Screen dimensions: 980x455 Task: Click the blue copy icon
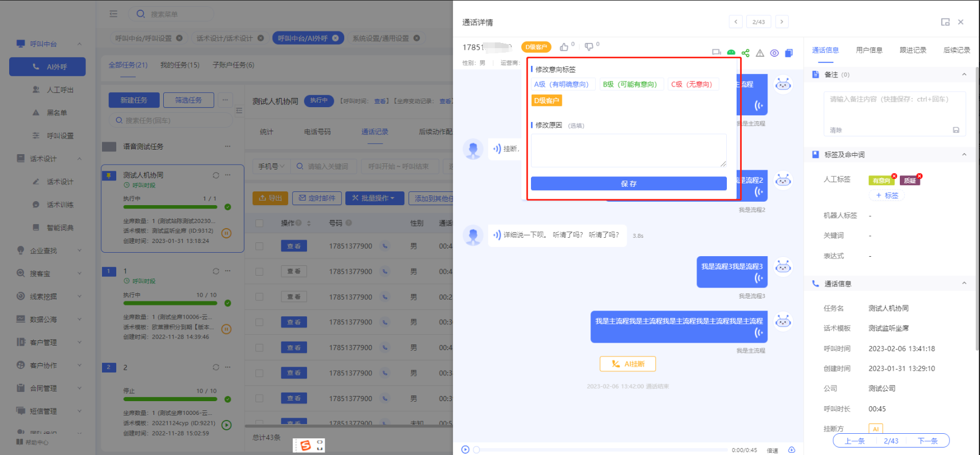pyautogui.click(x=789, y=53)
